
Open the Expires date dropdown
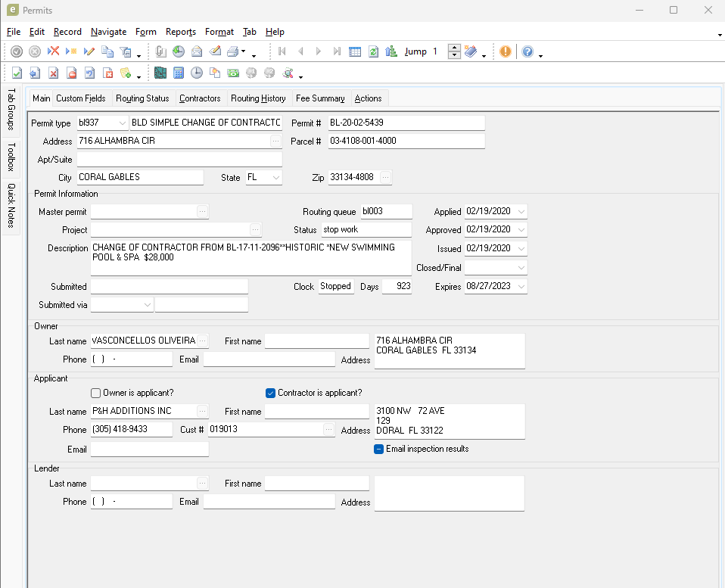click(x=521, y=287)
